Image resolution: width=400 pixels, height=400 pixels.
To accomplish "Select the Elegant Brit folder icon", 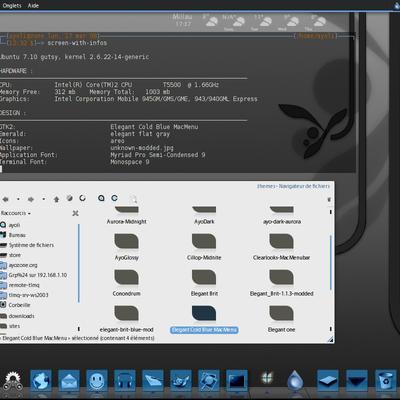I will click(x=204, y=277).
